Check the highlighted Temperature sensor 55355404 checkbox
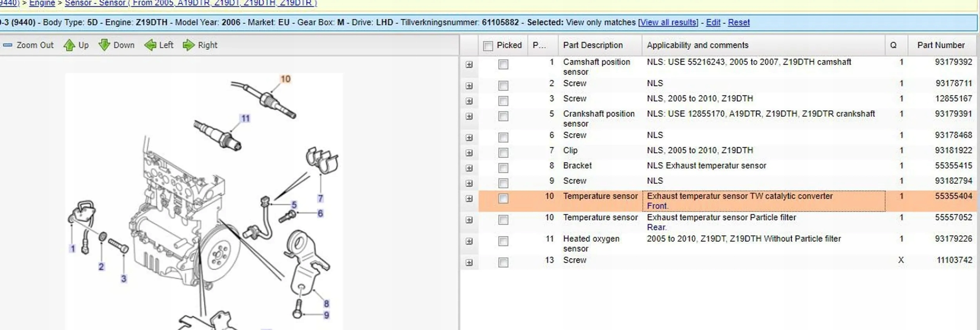980x330 pixels. 503,198
